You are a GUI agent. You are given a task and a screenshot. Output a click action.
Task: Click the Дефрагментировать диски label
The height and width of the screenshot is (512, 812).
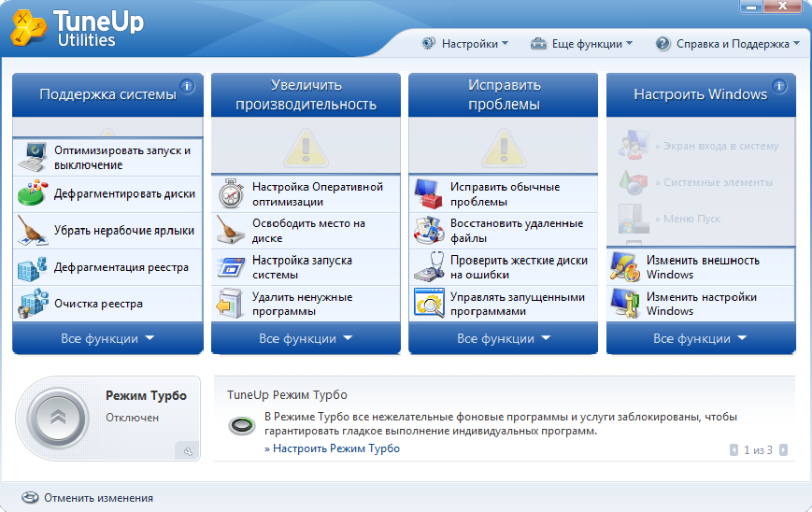pyautogui.click(x=125, y=193)
